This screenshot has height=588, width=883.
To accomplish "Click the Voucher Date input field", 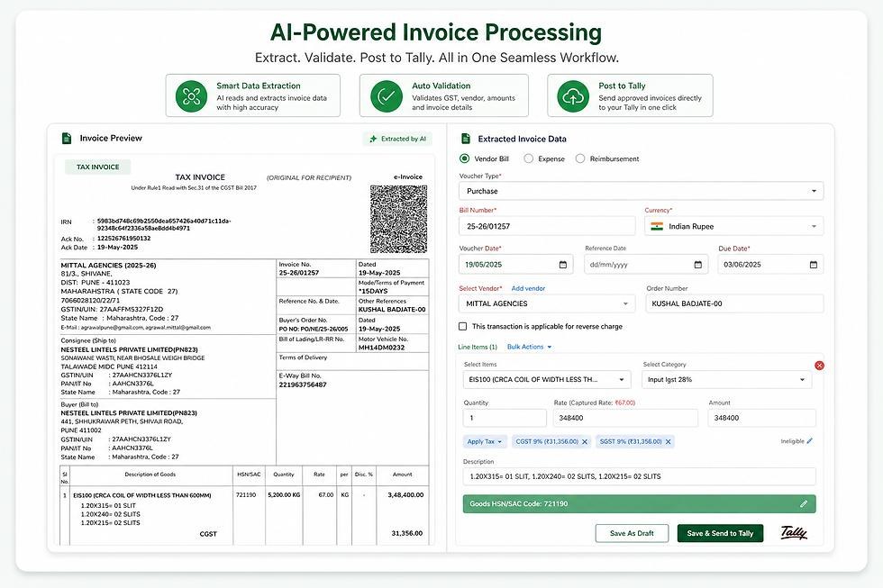I will (x=515, y=265).
